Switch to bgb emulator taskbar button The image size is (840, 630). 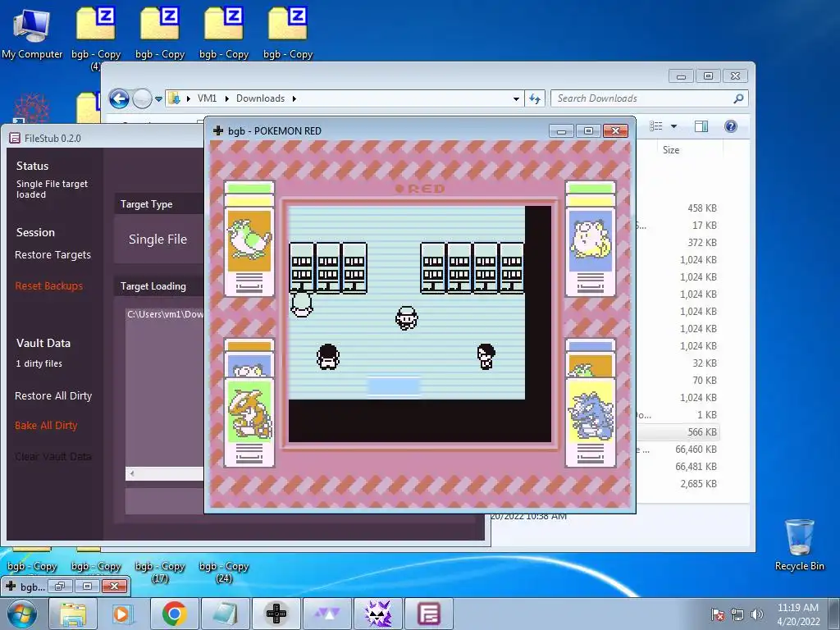[x=276, y=614]
